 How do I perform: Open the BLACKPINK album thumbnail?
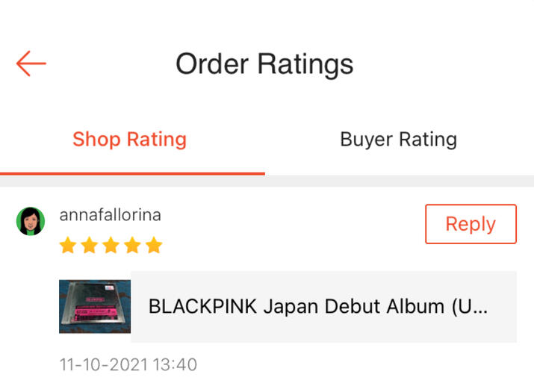[x=95, y=306]
